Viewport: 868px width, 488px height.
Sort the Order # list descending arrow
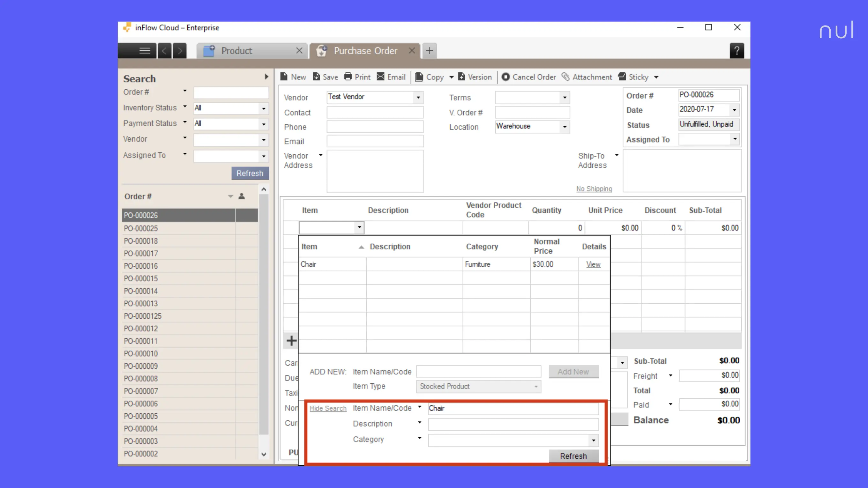click(x=230, y=196)
